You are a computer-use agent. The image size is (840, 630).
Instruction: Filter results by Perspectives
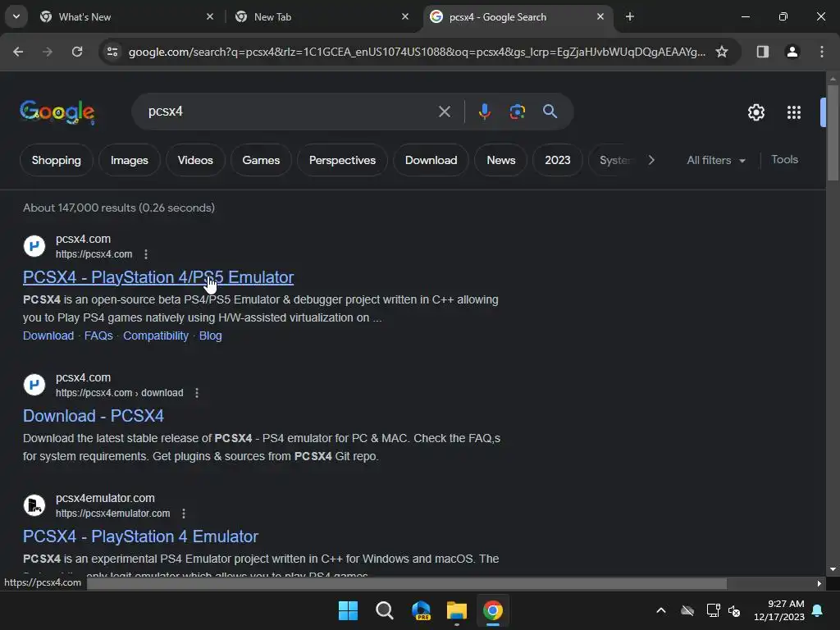(x=342, y=160)
